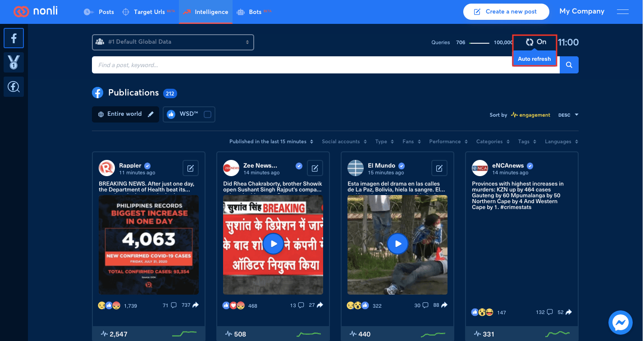644x341 pixels.
Task: Click the reaction emojis on Rappler post
Action: 110,305
